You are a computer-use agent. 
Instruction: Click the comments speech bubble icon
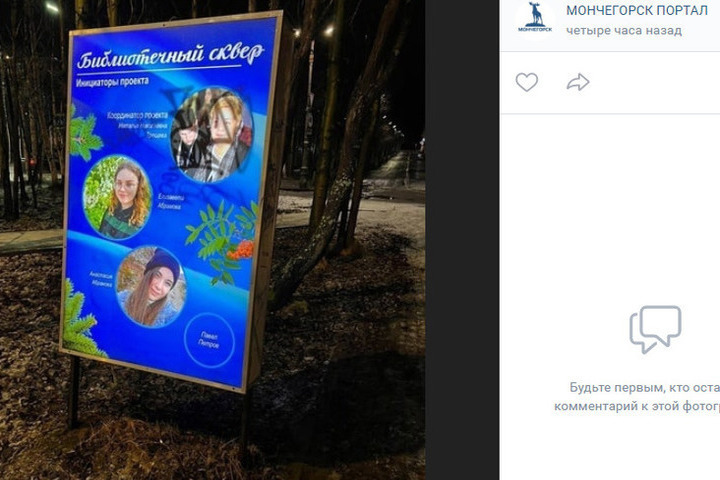(x=655, y=329)
